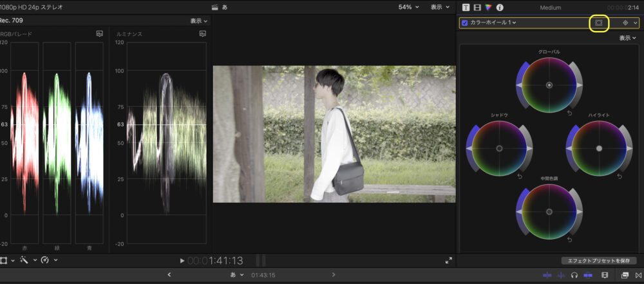Reset the グローバル color wheel
Screen dimensions: 644x284
[x=569, y=113]
